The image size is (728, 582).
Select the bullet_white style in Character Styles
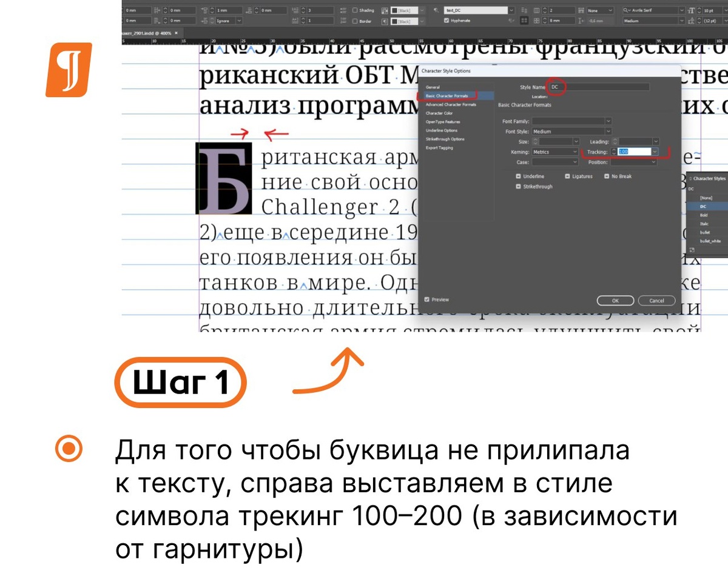click(711, 241)
